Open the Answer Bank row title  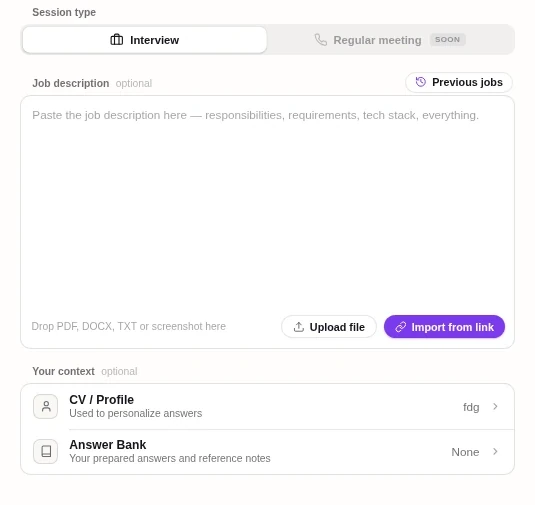pyautogui.click(x=107, y=445)
